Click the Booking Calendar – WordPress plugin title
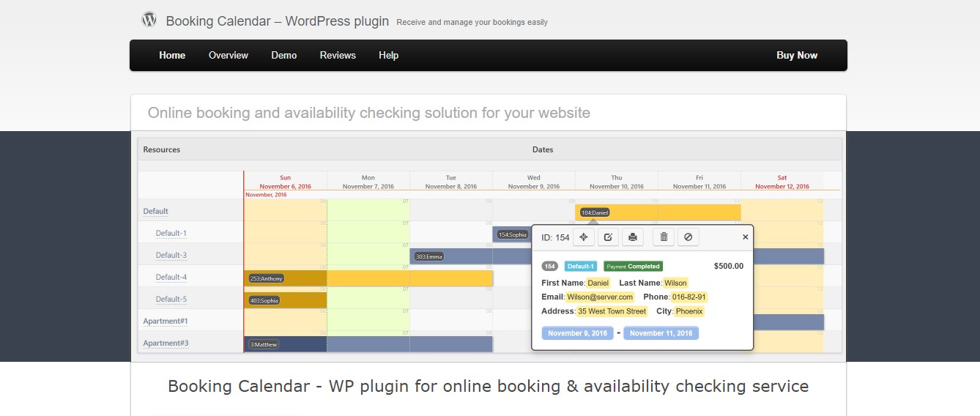This screenshot has height=416, width=980. pyautogui.click(x=278, y=21)
